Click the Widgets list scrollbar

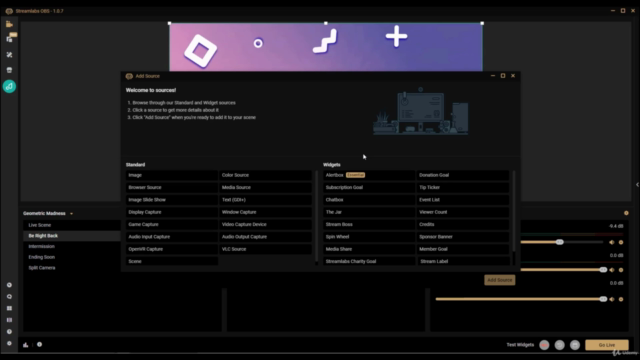click(x=514, y=211)
